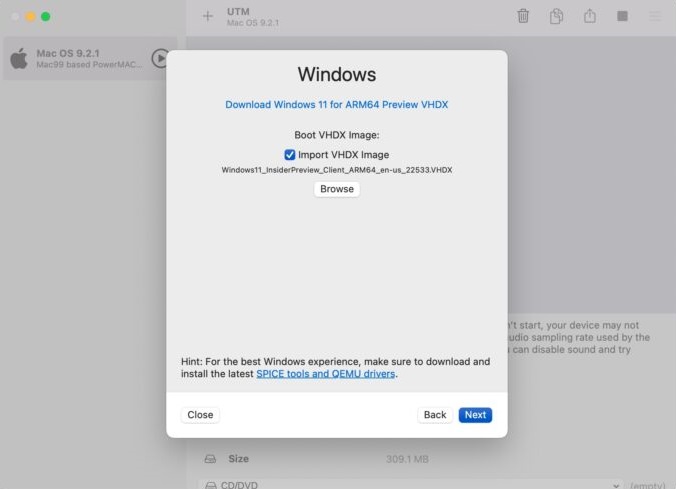The image size is (676, 489).
Task: Clone the VM with the copy icon
Action: [556, 16]
